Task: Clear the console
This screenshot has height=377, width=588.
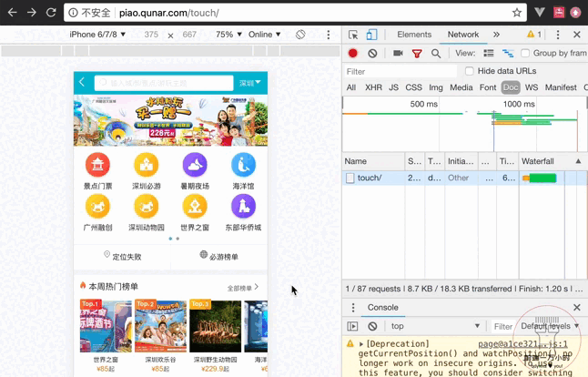Action: point(372,326)
